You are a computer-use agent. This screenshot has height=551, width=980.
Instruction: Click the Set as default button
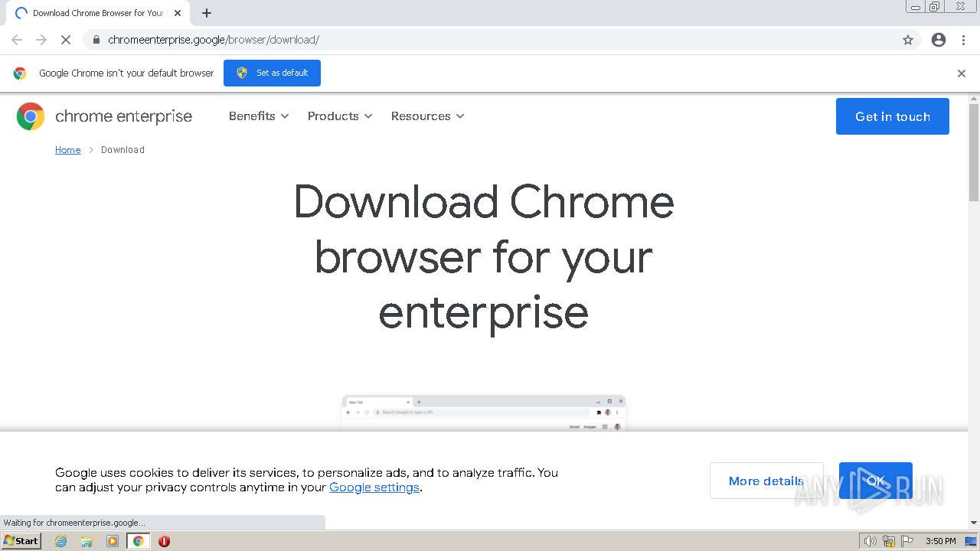pos(272,73)
